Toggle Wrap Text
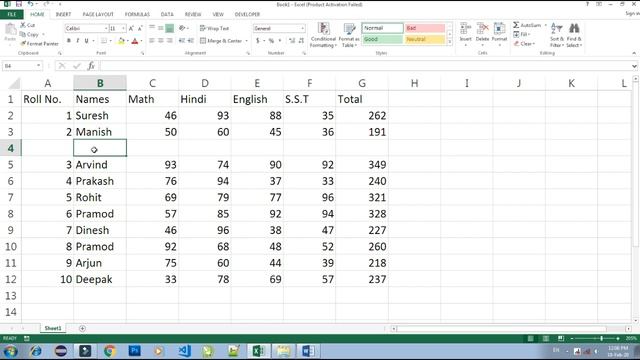 point(215,28)
